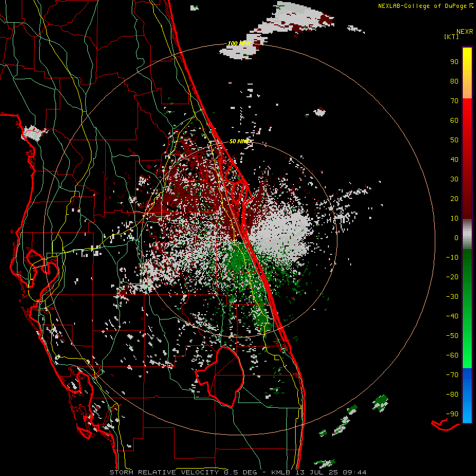476x476 pixels.
Task: Click the positive 40 knot scale label
Action: pyautogui.click(x=454, y=159)
